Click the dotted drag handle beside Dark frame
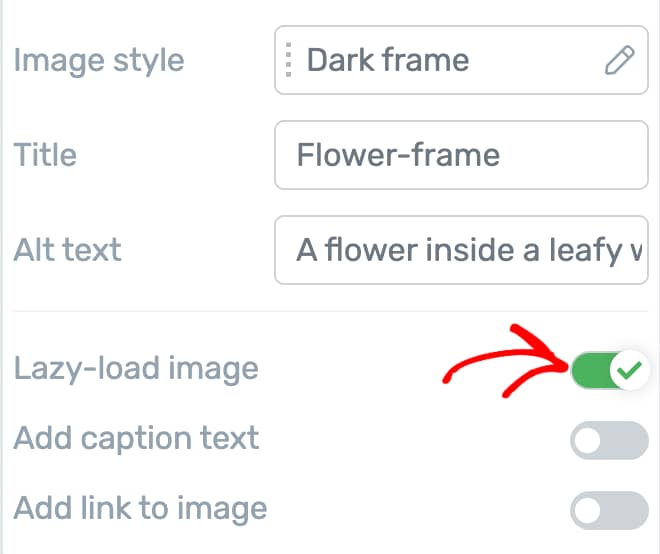This screenshot has width=660, height=554. click(288, 60)
